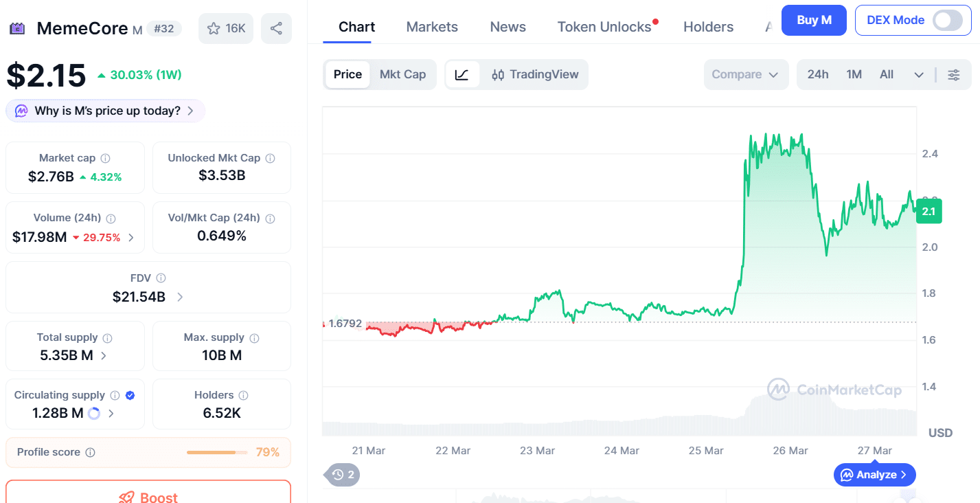Select the Price chart toggle

coord(347,74)
